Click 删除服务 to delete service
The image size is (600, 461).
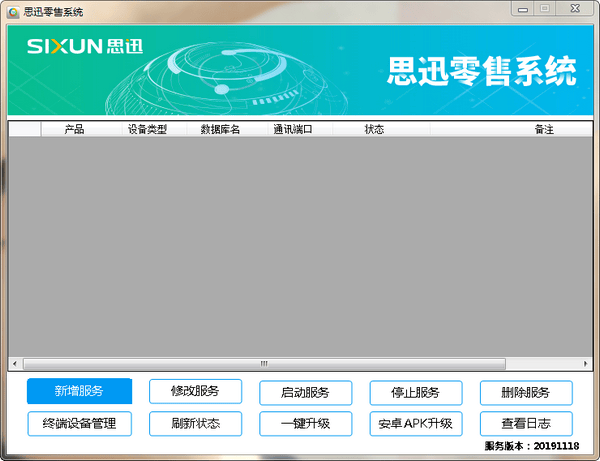(526, 392)
